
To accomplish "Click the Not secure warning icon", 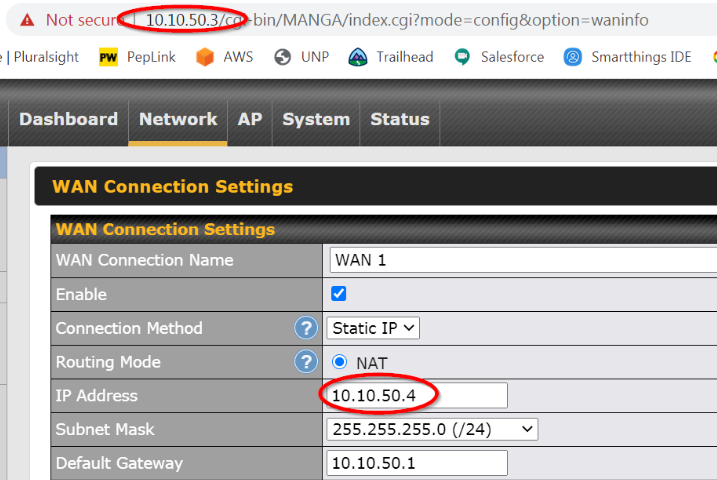I will 26,20.
